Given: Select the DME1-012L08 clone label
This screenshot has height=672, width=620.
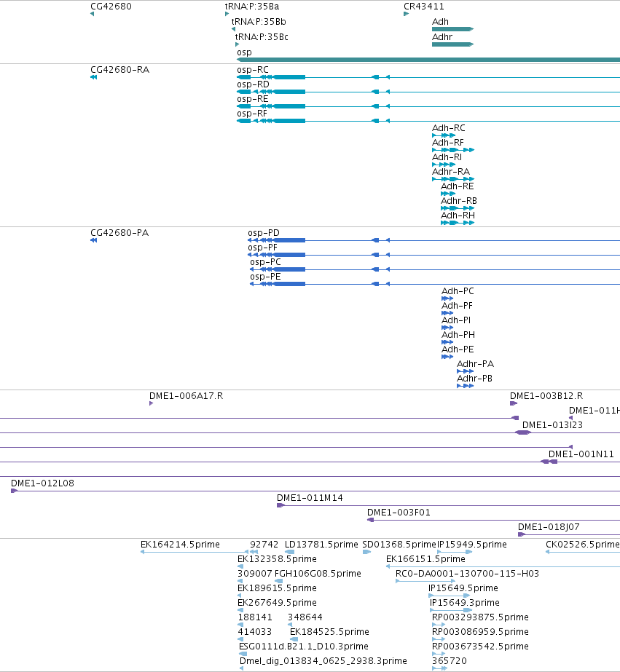Looking at the screenshot, I should tap(42, 483).
